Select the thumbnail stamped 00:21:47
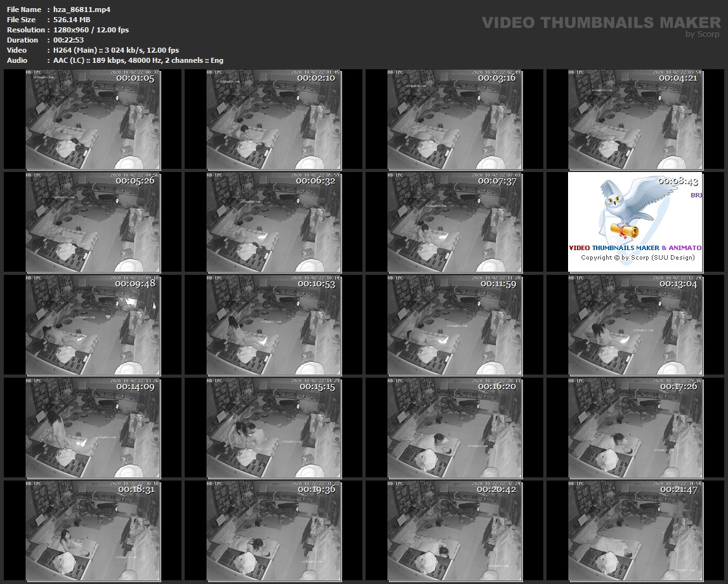 tap(636, 531)
